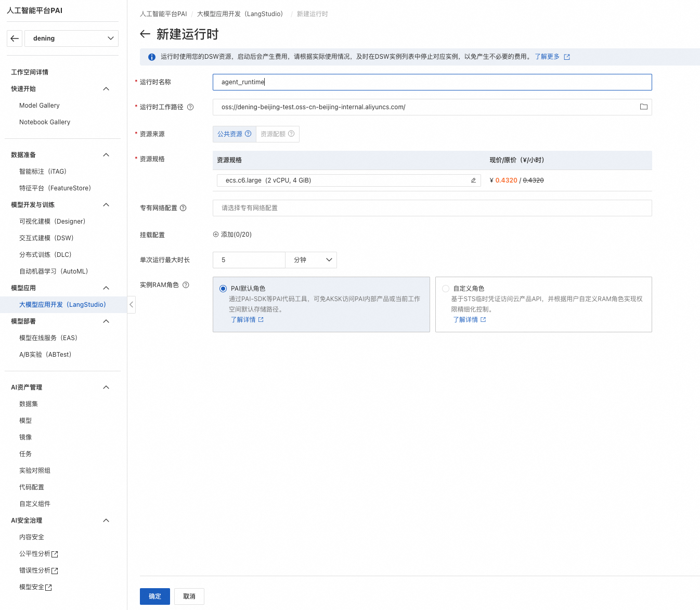
Task: Open 数据集 in sidebar
Action: click(29, 404)
